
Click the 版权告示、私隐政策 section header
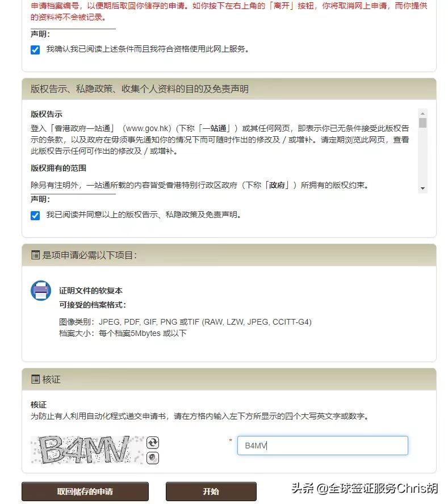click(229, 89)
